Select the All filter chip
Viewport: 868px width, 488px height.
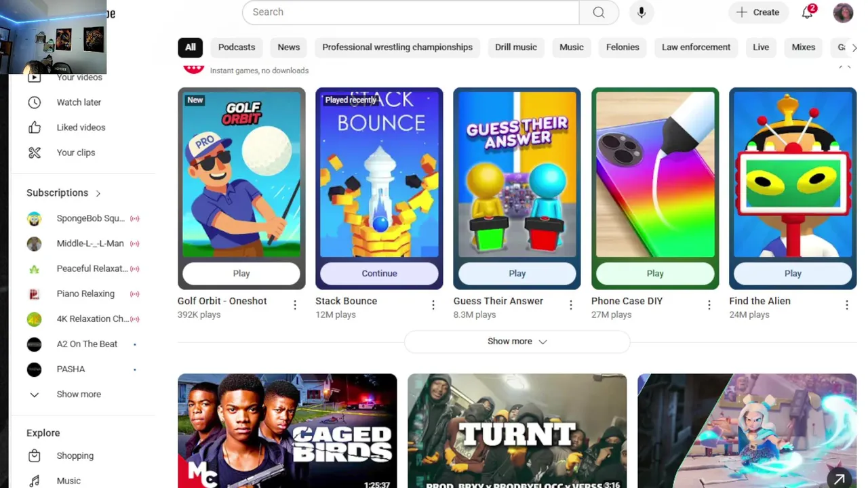(x=191, y=47)
